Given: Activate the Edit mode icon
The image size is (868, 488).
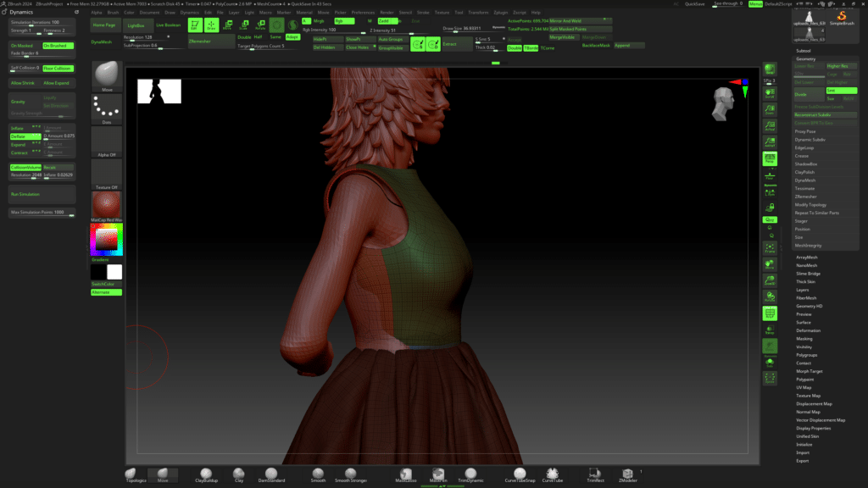Looking at the screenshot, I should click(x=195, y=25).
